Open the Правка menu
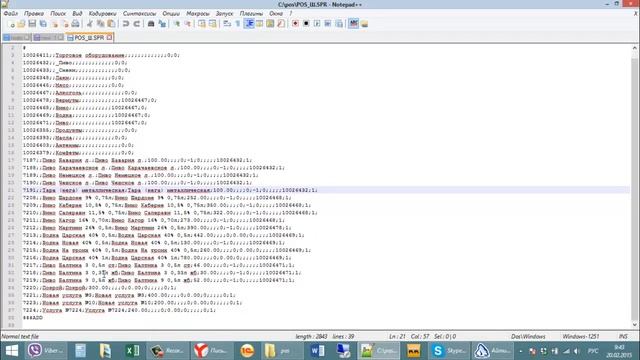The image size is (640, 360). (x=34, y=13)
